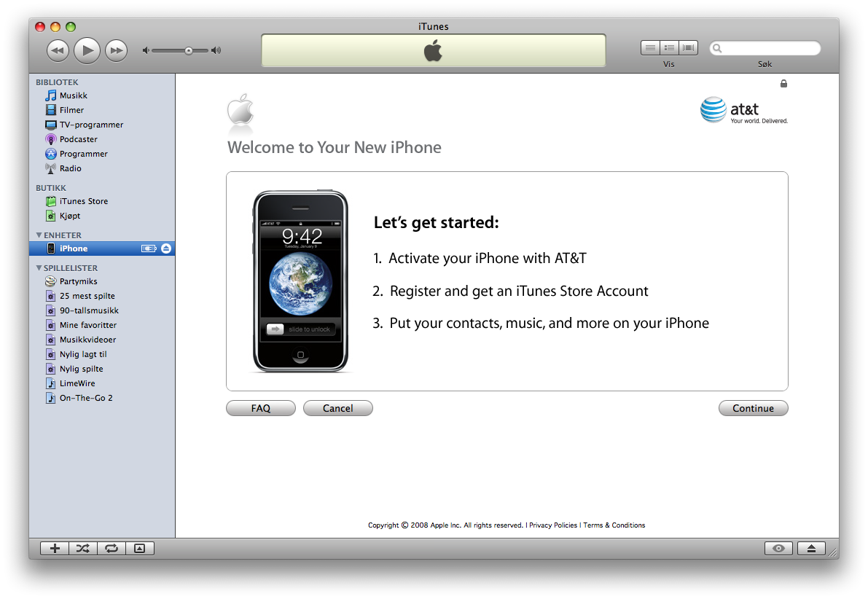Click the Apple logo in the status display

[433, 50]
